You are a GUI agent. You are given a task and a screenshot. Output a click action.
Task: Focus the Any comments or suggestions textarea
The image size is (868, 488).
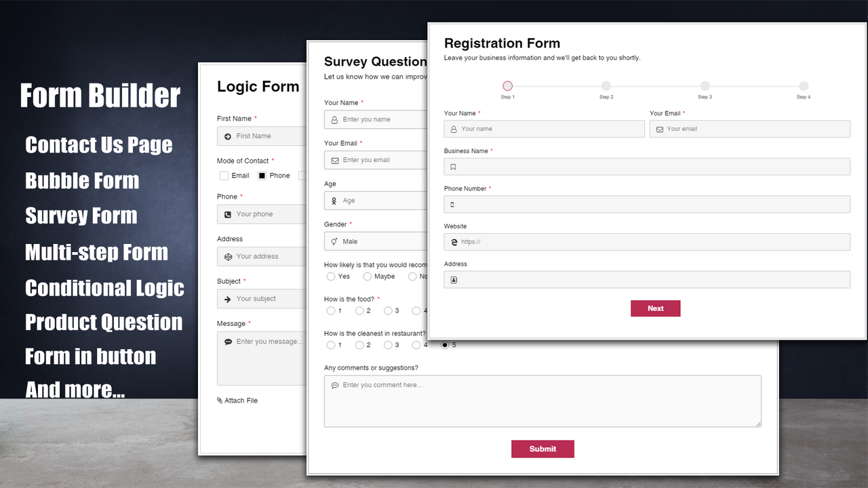542,405
